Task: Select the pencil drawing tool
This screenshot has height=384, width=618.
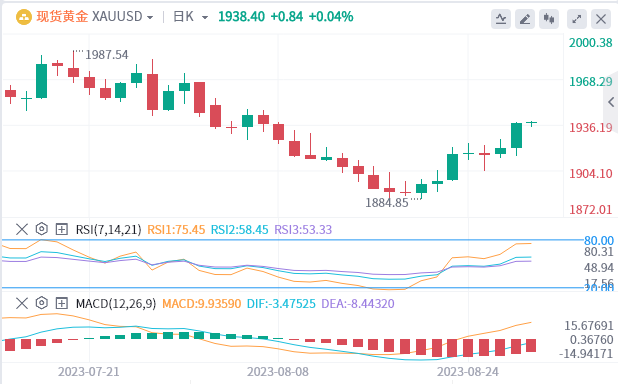Action: tap(525, 19)
